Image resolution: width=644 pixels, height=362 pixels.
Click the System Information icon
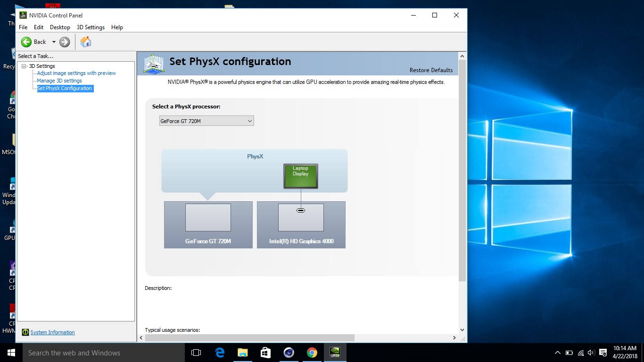tap(25, 332)
